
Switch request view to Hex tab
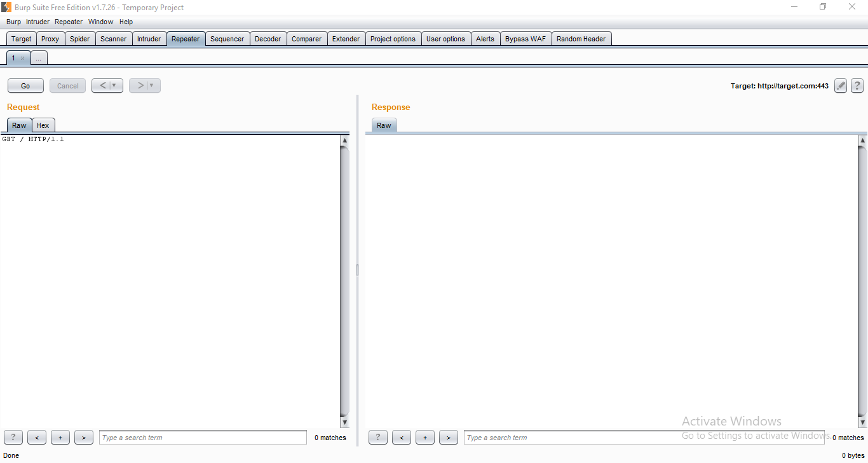coord(43,125)
